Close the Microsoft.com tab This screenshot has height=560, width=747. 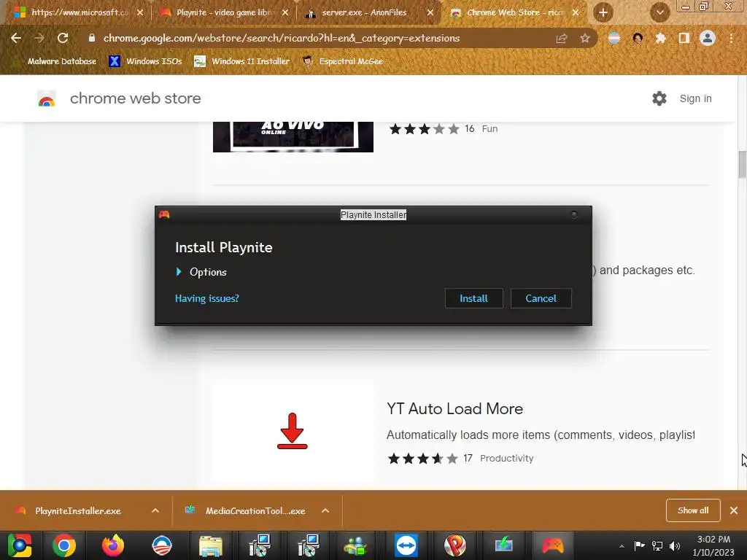pos(139,13)
